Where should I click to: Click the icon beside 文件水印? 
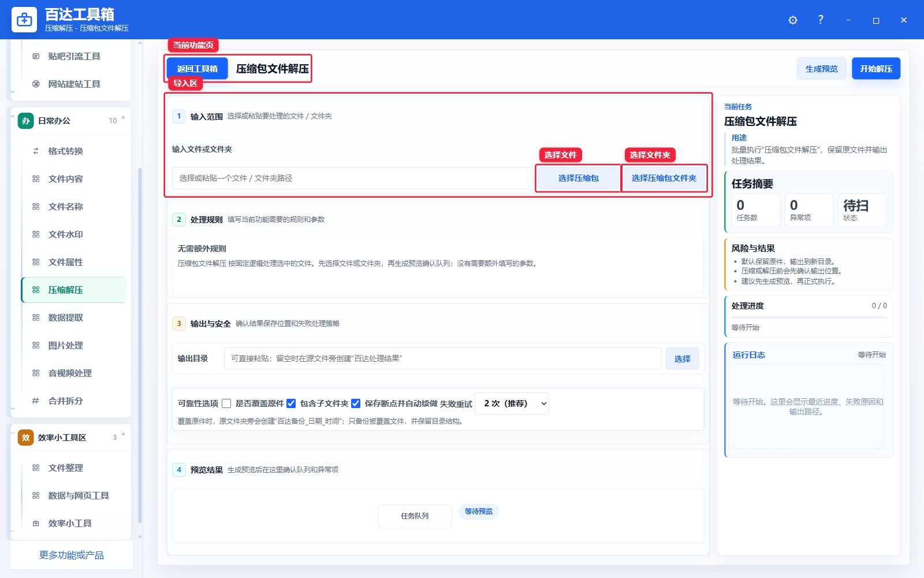coord(36,234)
